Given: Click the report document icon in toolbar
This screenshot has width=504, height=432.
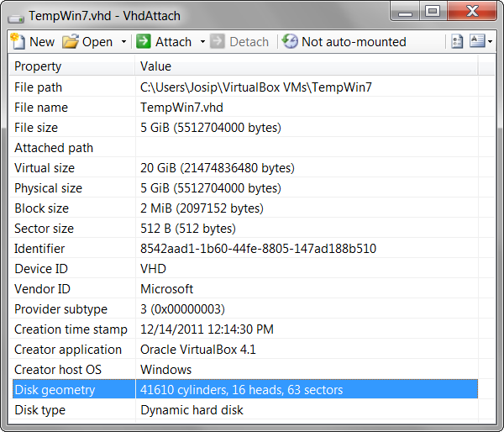Looking at the screenshot, I should pos(458,41).
